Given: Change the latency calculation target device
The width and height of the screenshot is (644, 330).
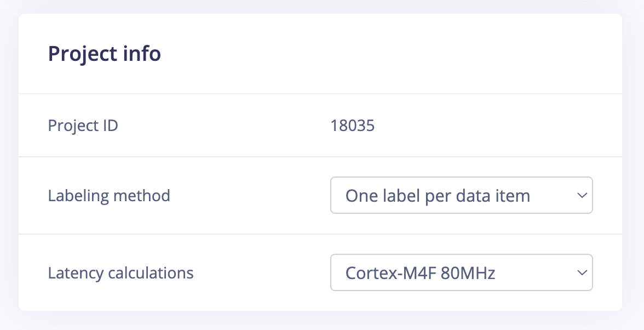Looking at the screenshot, I should (461, 272).
